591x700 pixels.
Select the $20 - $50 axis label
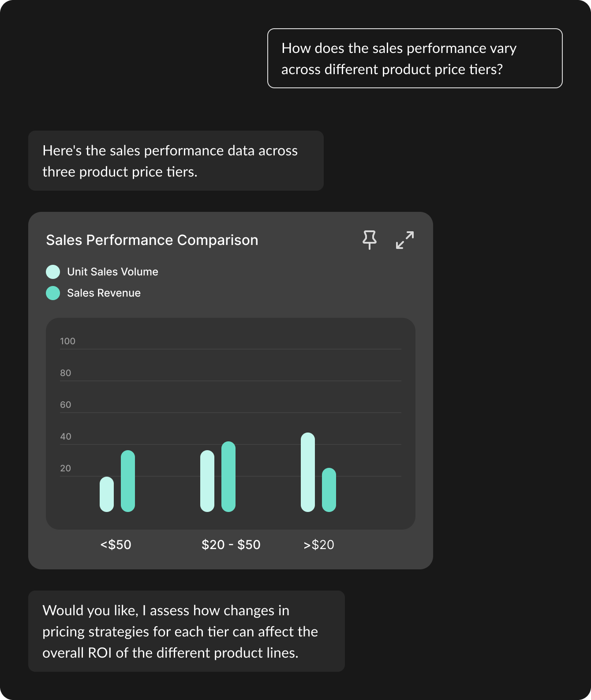click(231, 545)
